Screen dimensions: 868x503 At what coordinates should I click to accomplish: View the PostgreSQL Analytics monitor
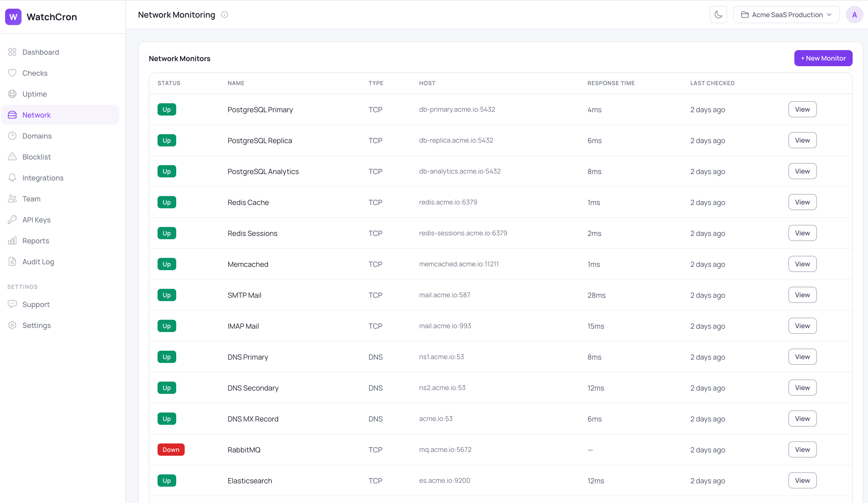click(x=802, y=172)
